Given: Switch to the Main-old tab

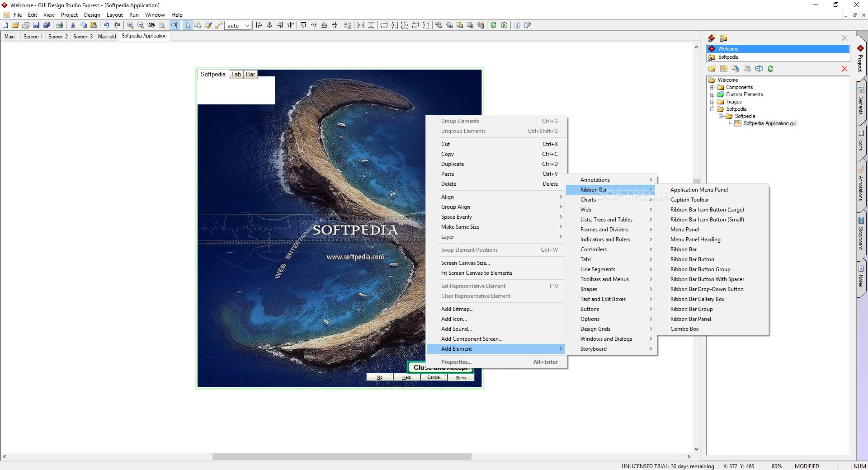Looking at the screenshot, I should [107, 37].
